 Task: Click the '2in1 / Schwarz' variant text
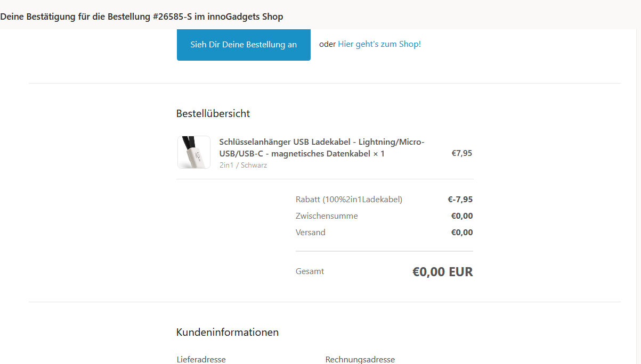(x=243, y=165)
